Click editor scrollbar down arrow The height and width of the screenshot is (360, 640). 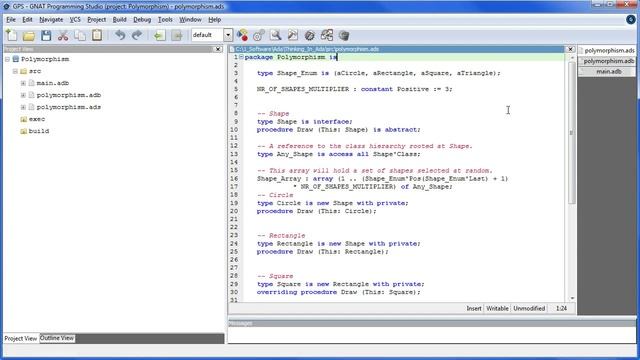tap(571, 298)
